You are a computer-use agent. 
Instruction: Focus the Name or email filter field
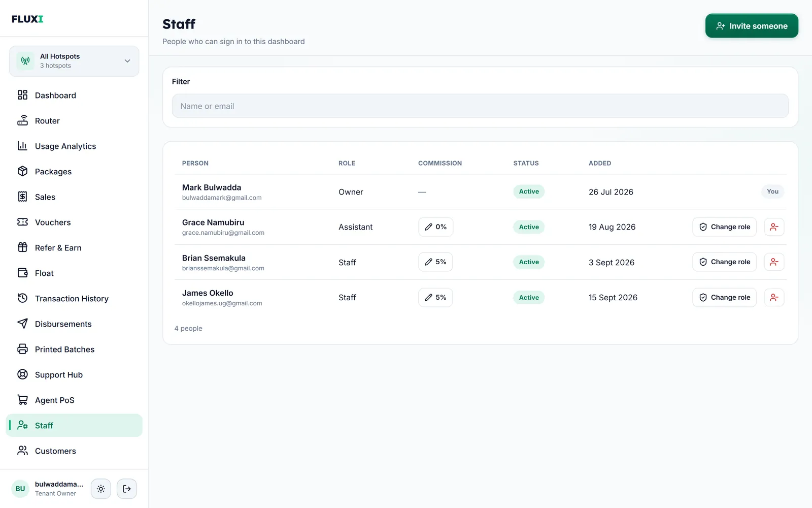pyautogui.click(x=480, y=106)
